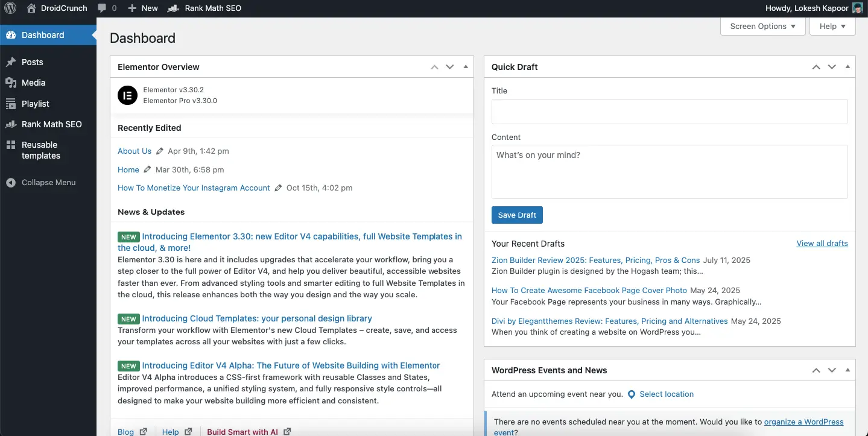
Task: Open the Introducing Editor V4 Alpha article
Action: (291, 365)
